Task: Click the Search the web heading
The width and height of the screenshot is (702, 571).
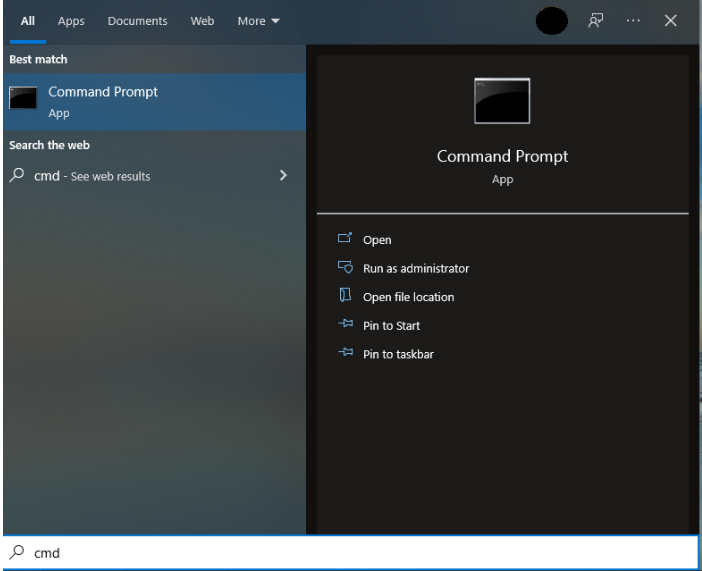Action: click(x=49, y=146)
